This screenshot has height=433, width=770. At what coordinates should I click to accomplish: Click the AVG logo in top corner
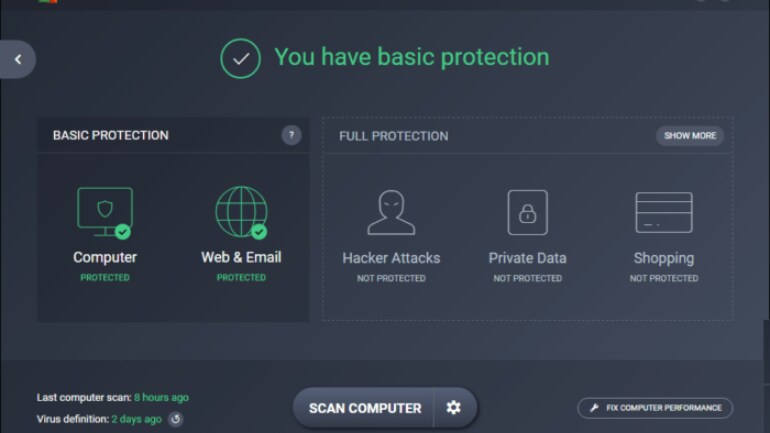(x=48, y=1)
